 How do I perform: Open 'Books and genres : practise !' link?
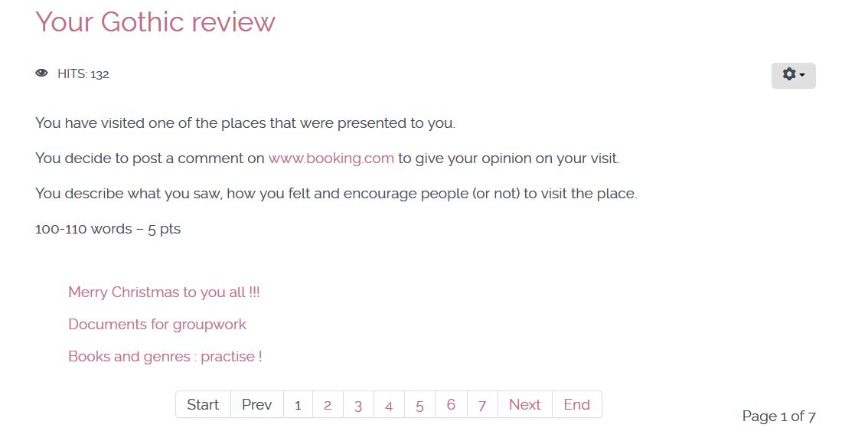[165, 356]
